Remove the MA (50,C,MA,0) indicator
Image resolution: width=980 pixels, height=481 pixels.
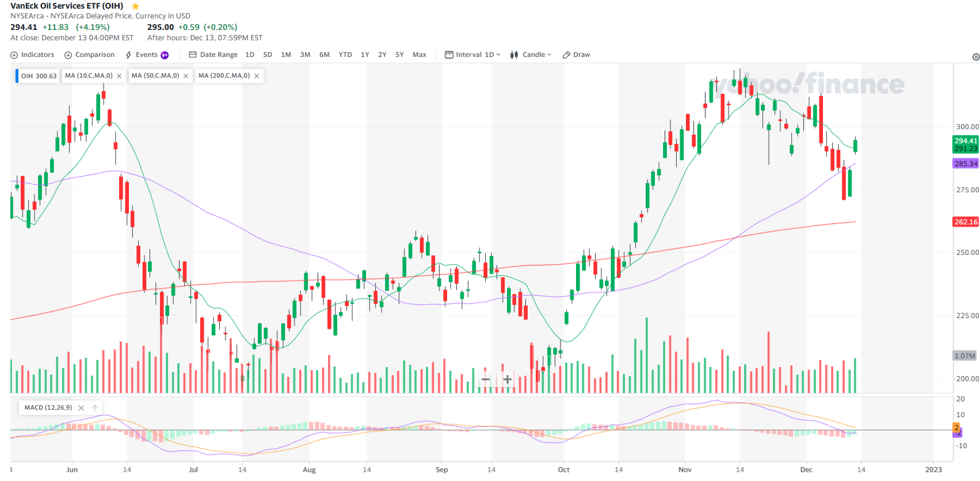click(186, 76)
